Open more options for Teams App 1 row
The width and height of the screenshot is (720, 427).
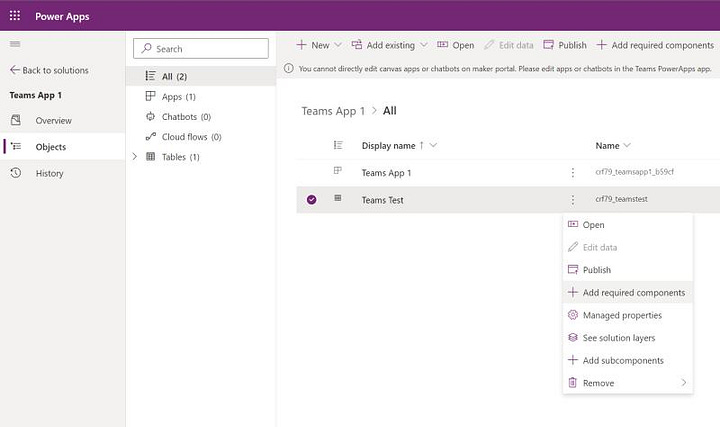pos(573,173)
